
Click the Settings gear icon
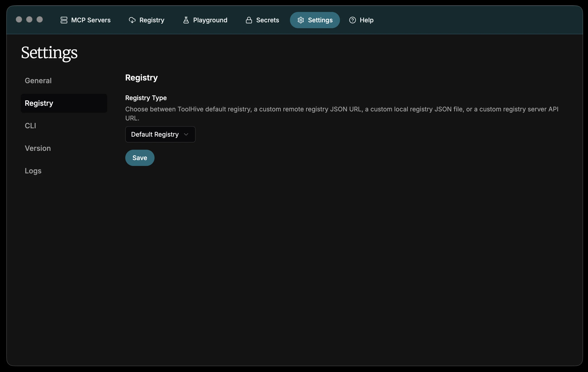(301, 20)
